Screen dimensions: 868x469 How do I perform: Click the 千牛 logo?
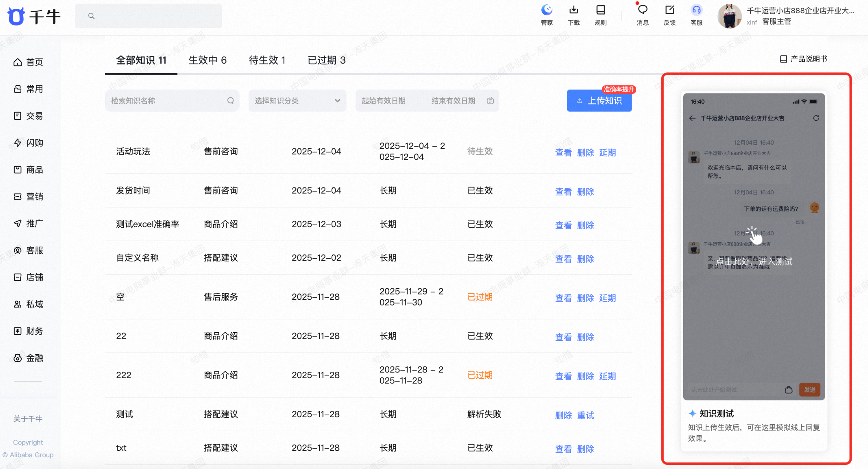(x=34, y=16)
